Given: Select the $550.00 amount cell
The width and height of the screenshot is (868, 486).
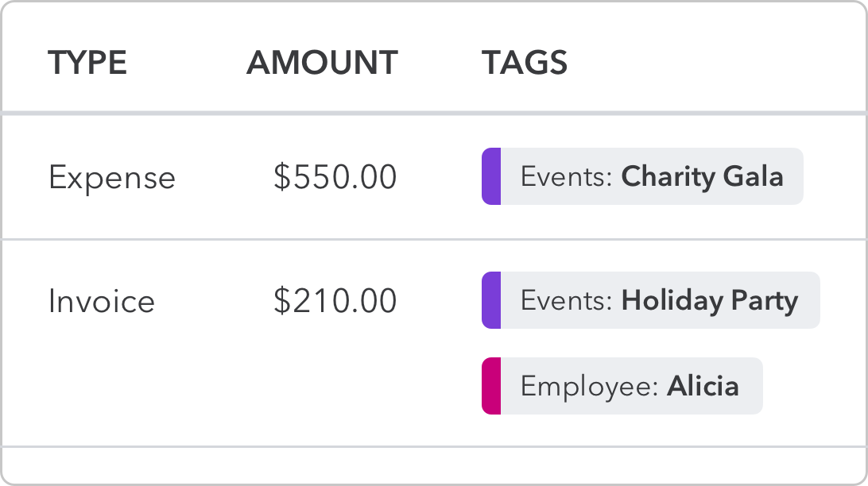Looking at the screenshot, I should coord(335,177).
